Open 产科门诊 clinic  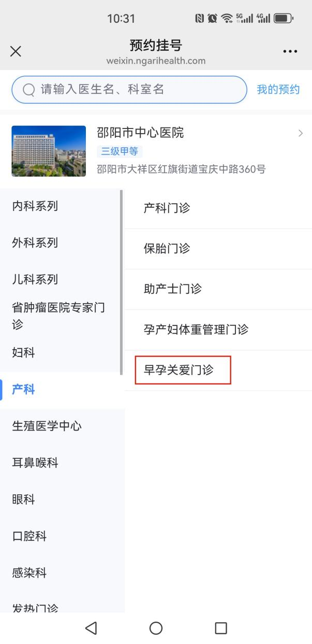[167, 208]
